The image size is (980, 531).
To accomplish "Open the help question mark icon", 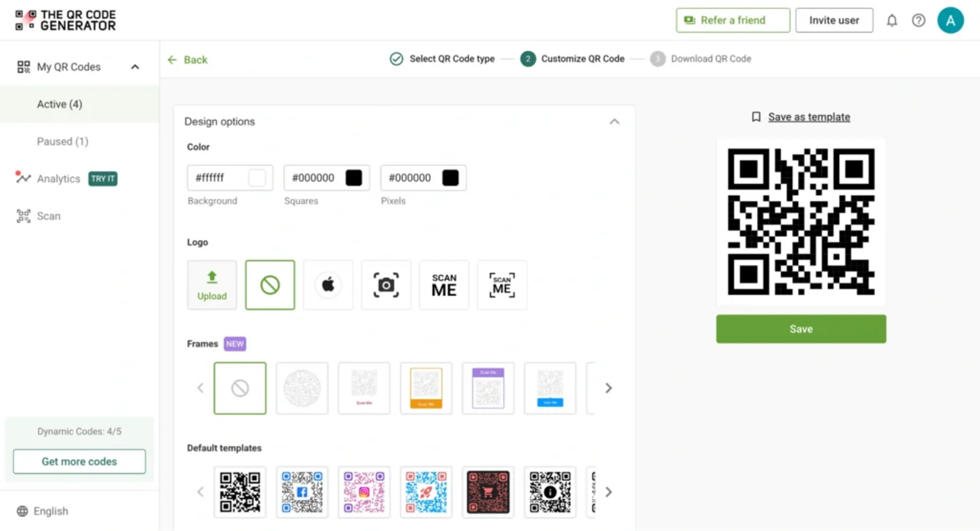I will click(x=918, y=20).
